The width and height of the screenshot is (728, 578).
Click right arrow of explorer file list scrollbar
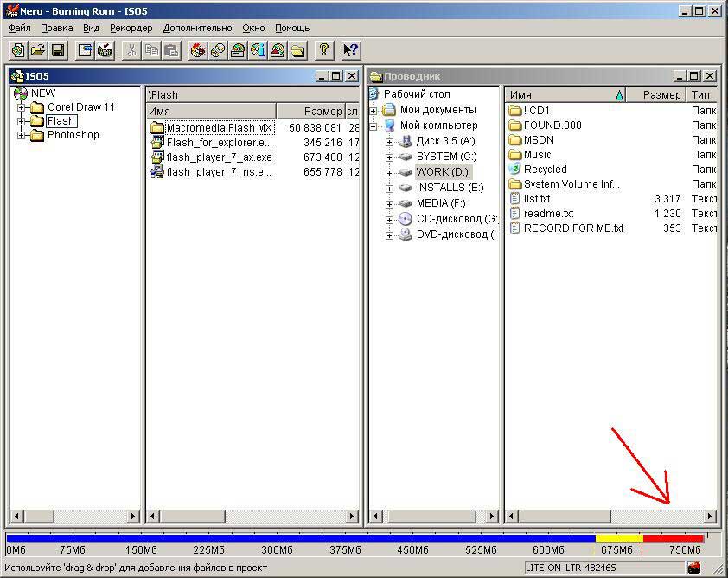point(710,516)
